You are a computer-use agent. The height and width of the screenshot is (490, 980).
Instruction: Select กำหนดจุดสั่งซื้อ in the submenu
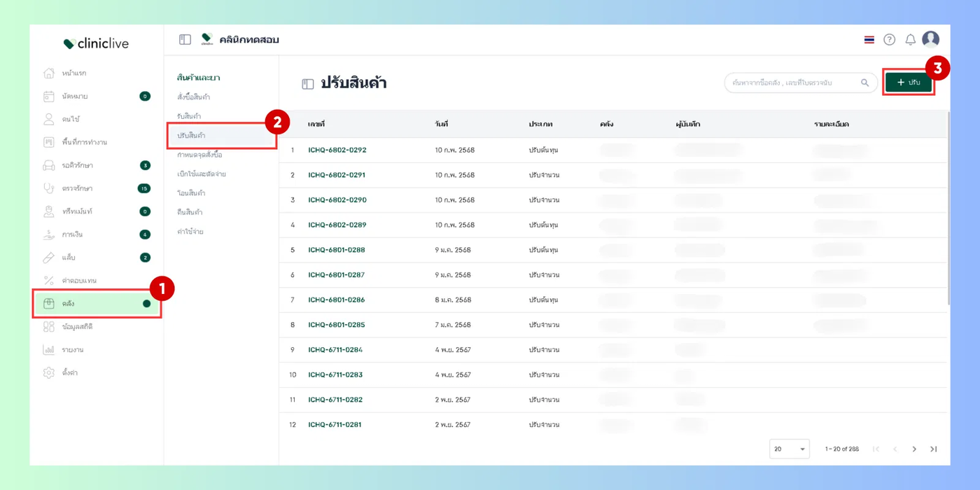[x=199, y=155]
